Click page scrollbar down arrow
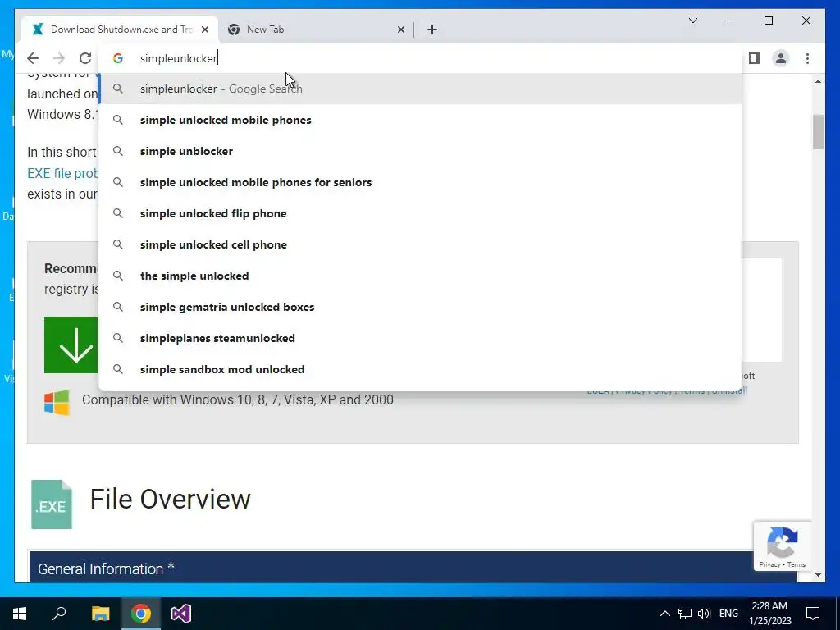This screenshot has width=840, height=630. pos(818,575)
